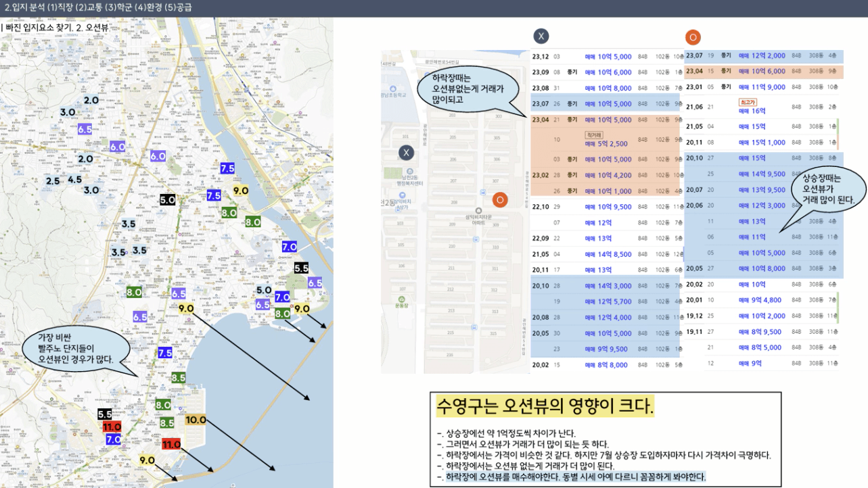This screenshot has width=868, height=488.
Task: Click the orange O circle above the right price table
Action: 693,37
